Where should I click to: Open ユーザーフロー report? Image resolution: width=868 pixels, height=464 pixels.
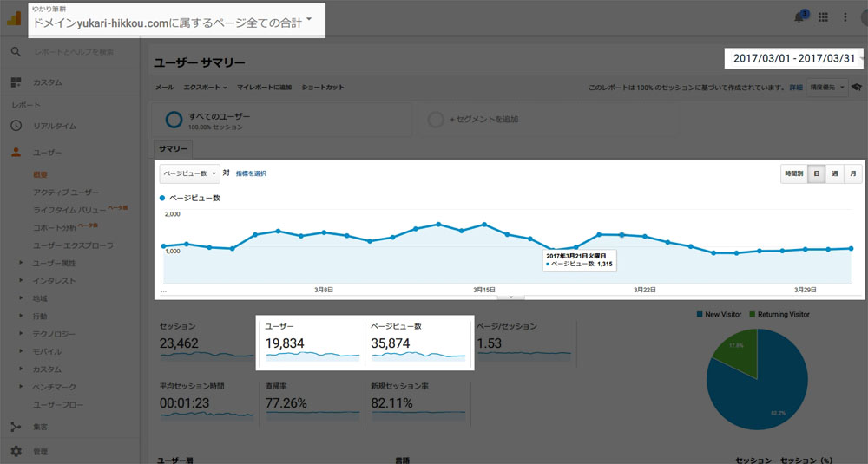coord(58,405)
